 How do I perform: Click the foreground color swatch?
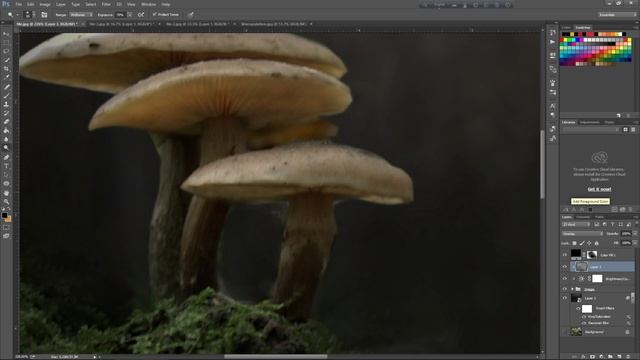4,216
